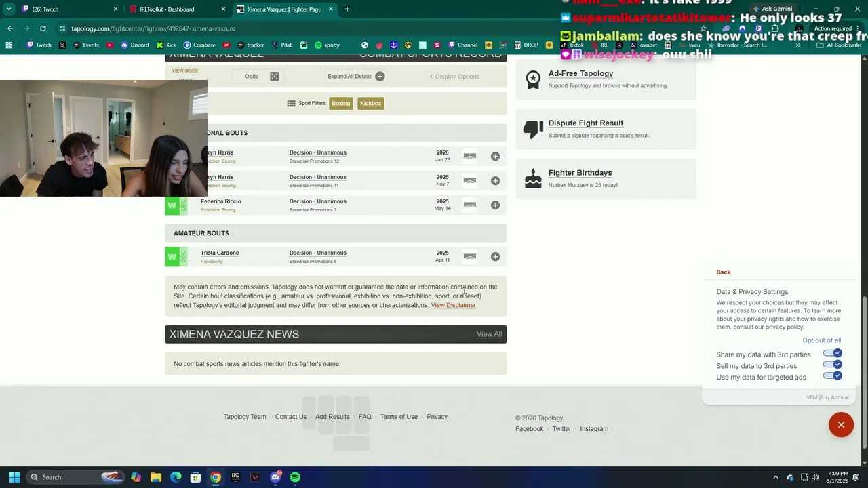The height and width of the screenshot is (488, 868).
Task: Expand details for the Jan 23 2026 bout
Action: (495, 156)
